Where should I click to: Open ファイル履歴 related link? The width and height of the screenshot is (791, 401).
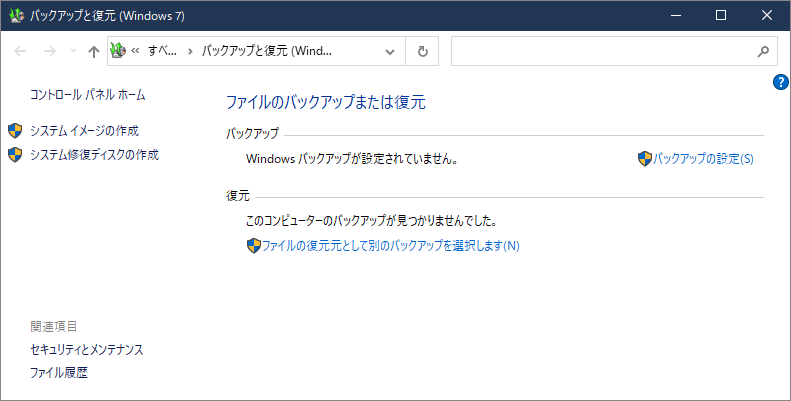tap(59, 373)
